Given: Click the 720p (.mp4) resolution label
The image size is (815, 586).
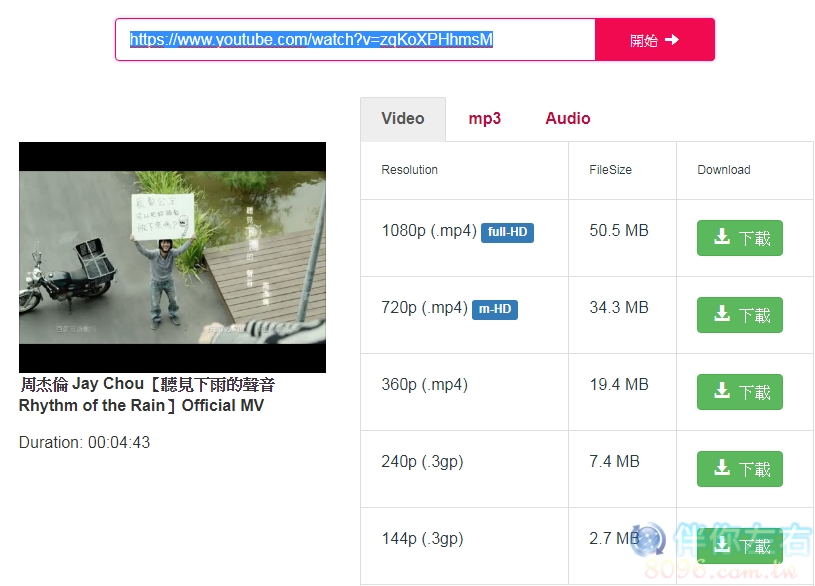Looking at the screenshot, I should (x=425, y=308).
